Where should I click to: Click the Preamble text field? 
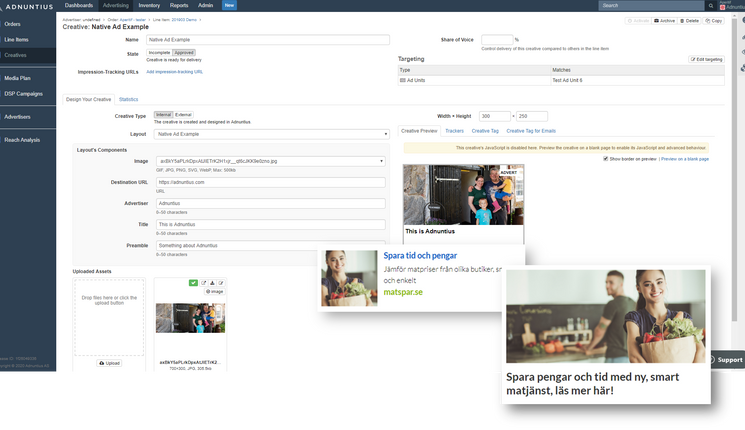pyautogui.click(x=270, y=245)
